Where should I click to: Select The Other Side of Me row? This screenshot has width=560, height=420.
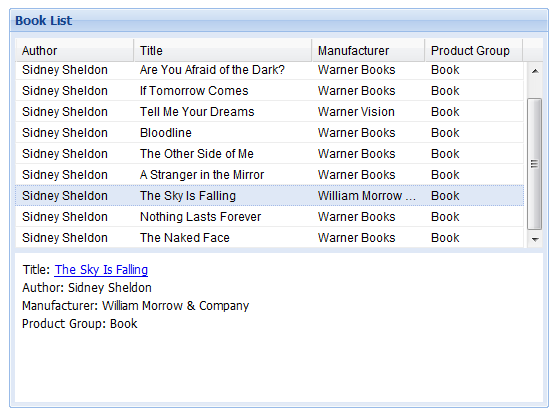tap(270, 154)
